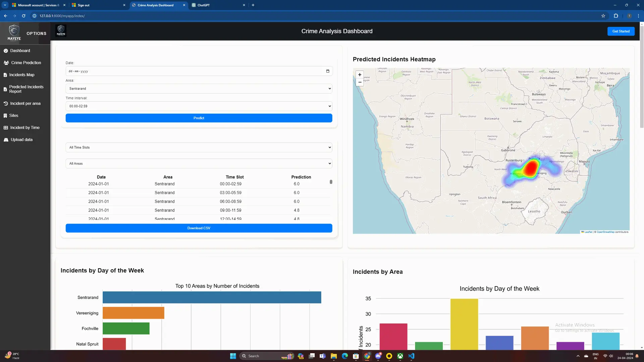Image resolution: width=644 pixels, height=362 pixels.
Task: Select Incident per area in sidebar
Action: 25,103
